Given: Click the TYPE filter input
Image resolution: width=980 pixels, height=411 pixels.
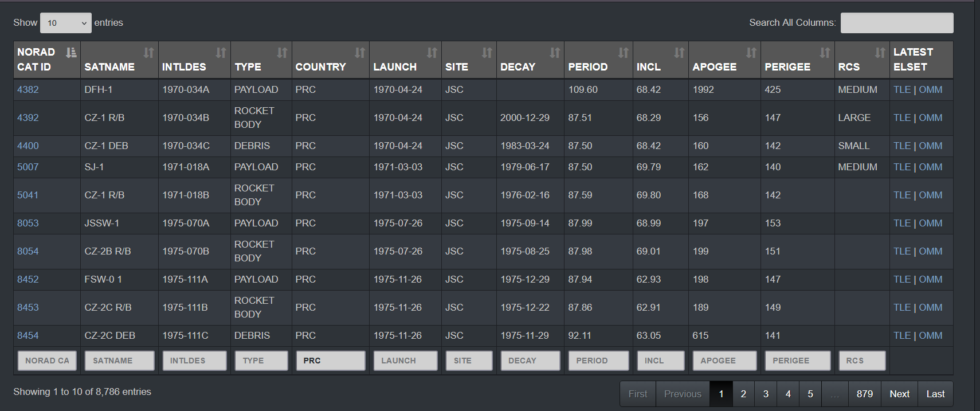Looking at the screenshot, I should pyautogui.click(x=261, y=361).
